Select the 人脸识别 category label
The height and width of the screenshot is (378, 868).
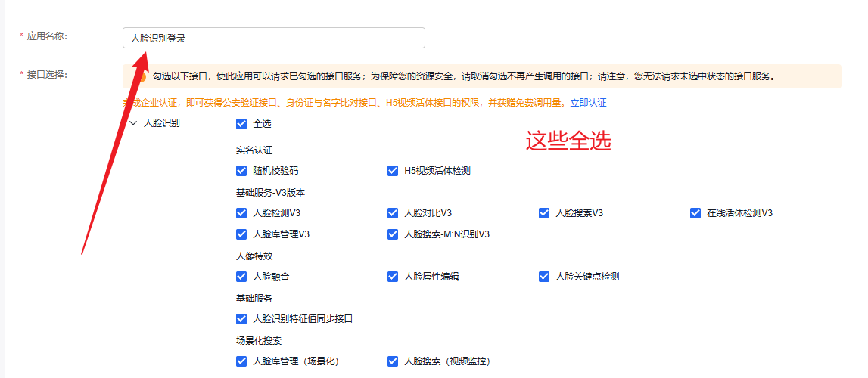pos(161,123)
